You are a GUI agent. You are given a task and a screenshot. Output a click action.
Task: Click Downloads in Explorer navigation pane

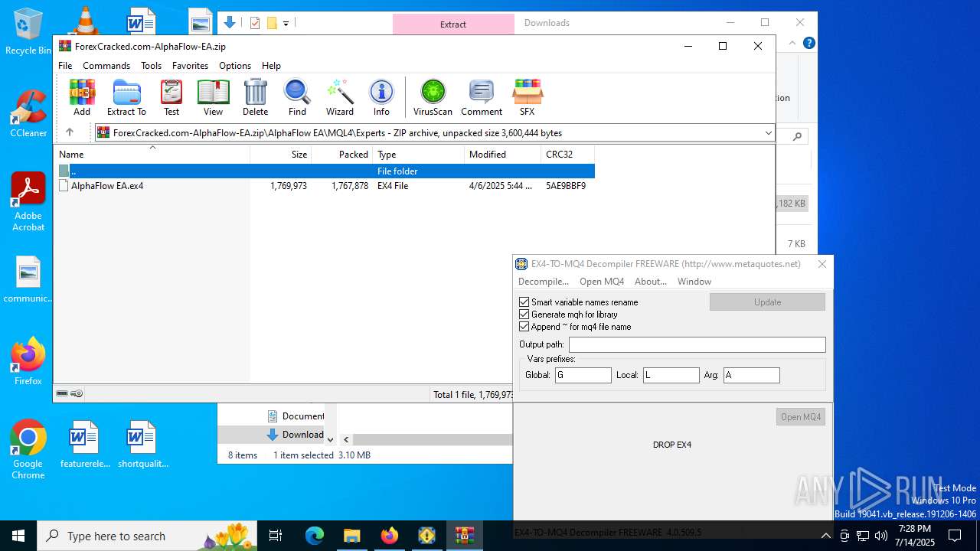coord(296,435)
